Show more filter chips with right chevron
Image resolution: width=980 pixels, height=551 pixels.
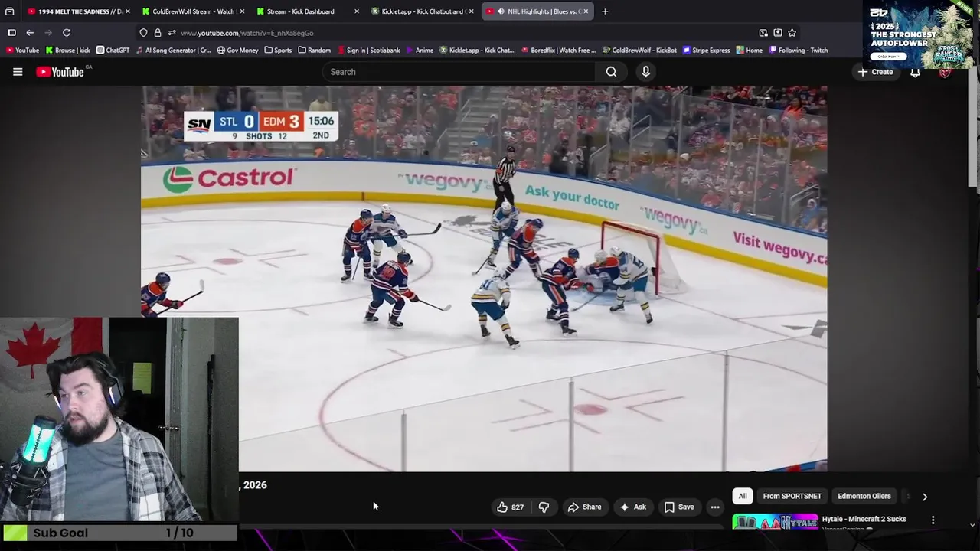[925, 497]
